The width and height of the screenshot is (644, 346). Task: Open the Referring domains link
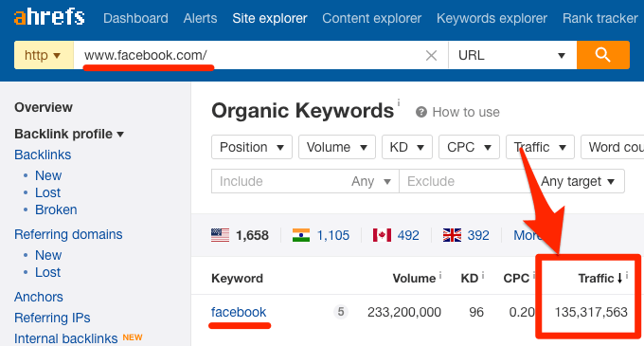(x=68, y=234)
